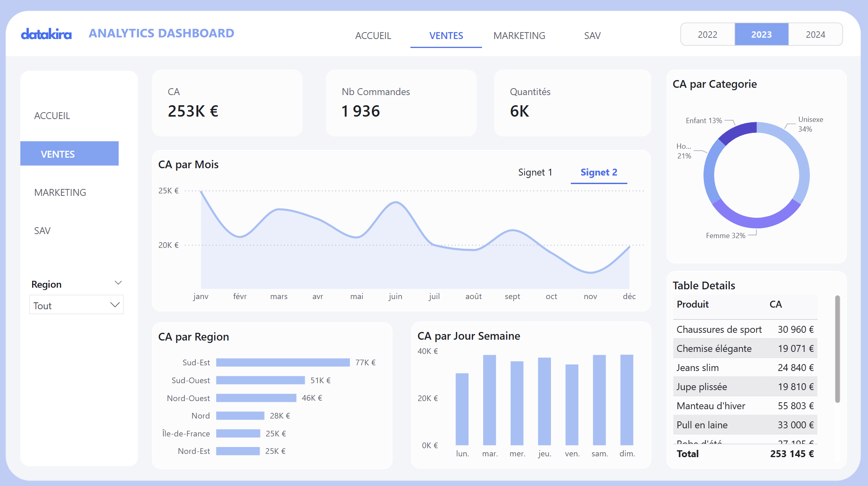Open the MARKETING tab in top navigation

(x=519, y=36)
